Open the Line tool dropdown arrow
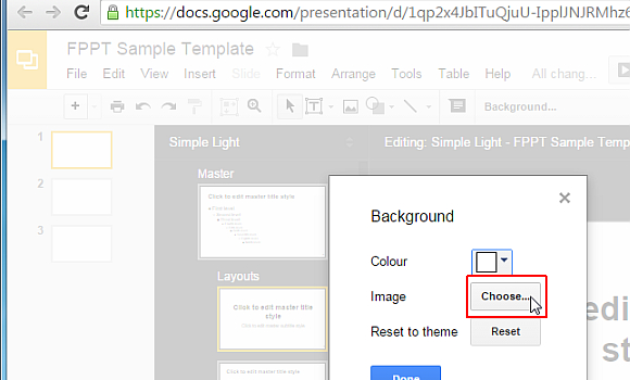The image size is (630, 380). tap(429, 107)
